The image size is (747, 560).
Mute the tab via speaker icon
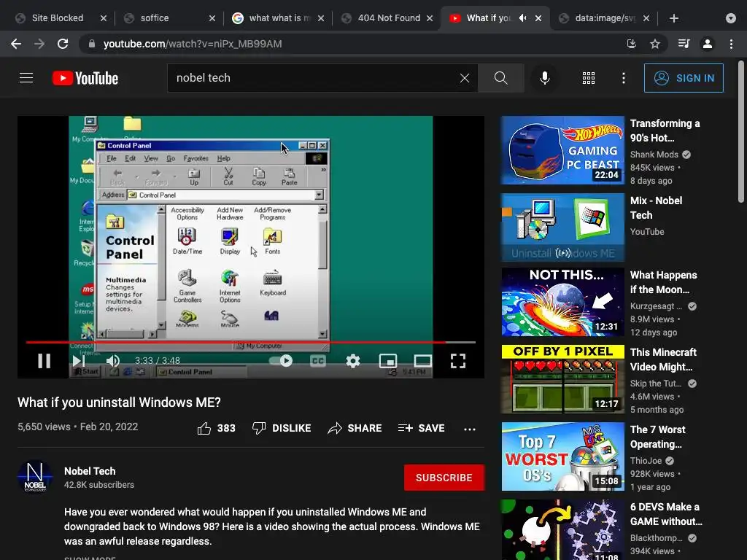523,18
